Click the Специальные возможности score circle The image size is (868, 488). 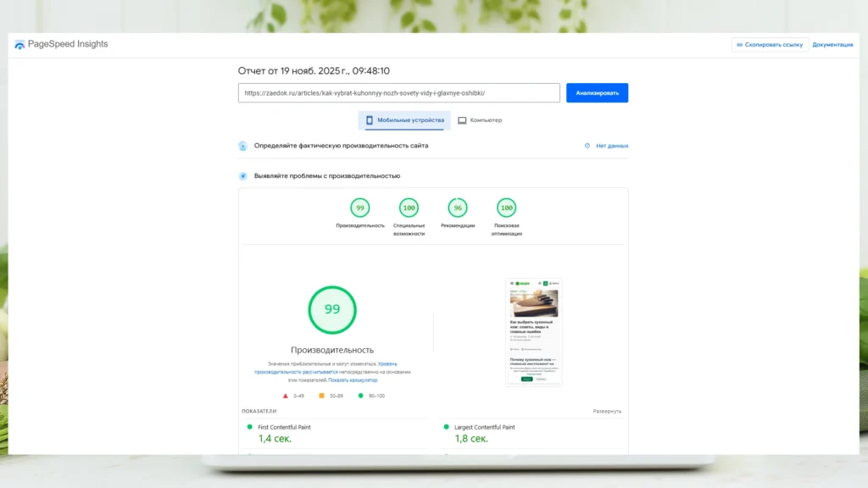(x=408, y=206)
